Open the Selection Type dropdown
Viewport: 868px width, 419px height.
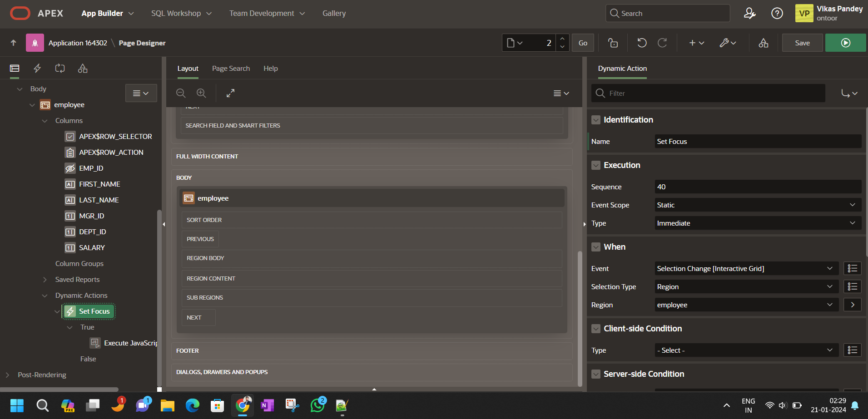(x=746, y=287)
